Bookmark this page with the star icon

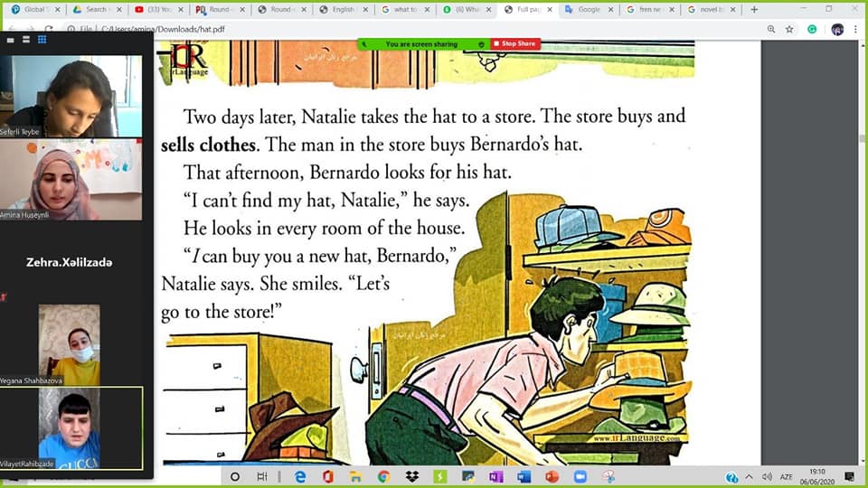789,29
